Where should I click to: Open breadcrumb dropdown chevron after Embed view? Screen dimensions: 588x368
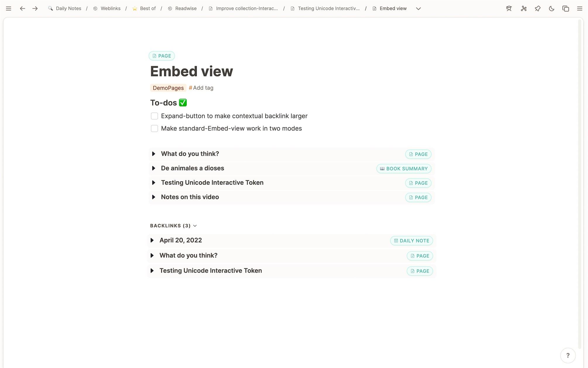coord(418,8)
